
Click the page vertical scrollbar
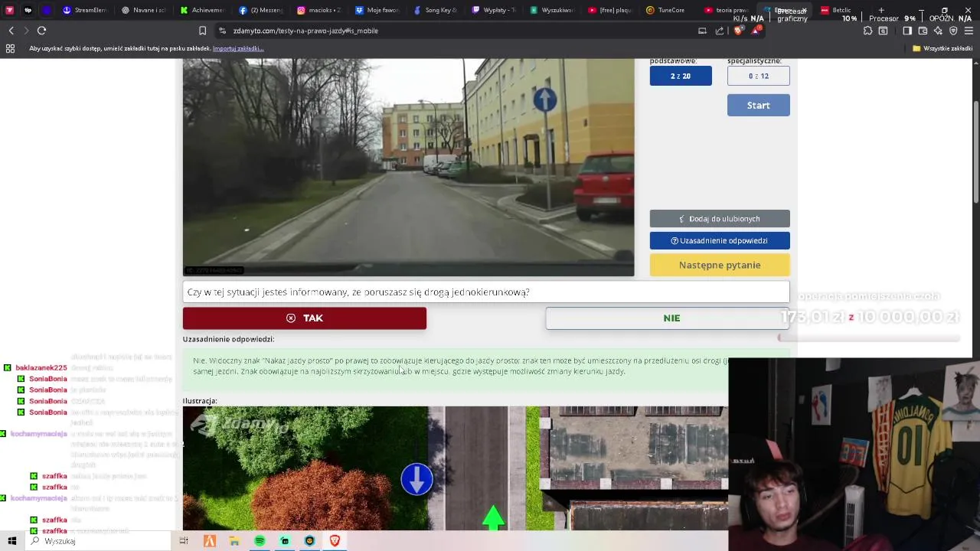click(975, 153)
